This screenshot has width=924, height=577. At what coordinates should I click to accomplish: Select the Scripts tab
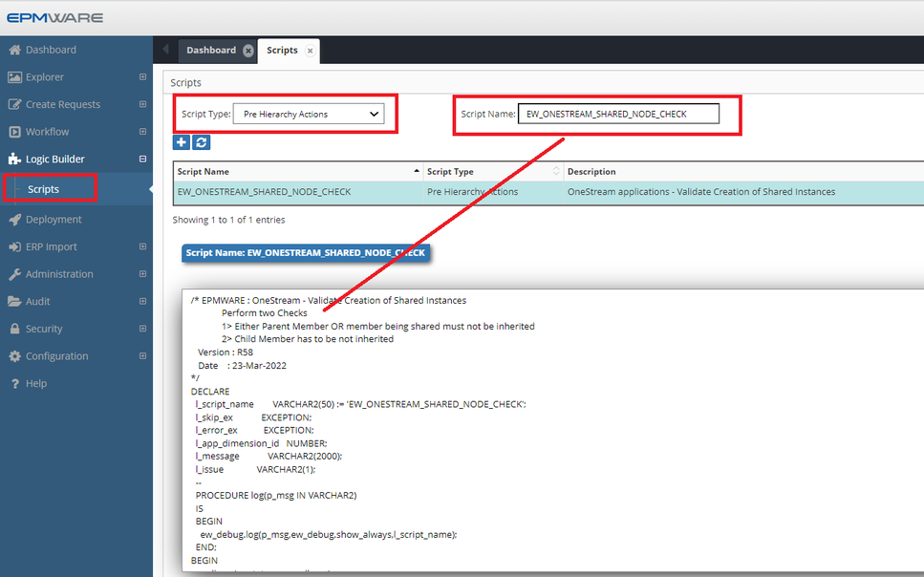pos(282,51)
